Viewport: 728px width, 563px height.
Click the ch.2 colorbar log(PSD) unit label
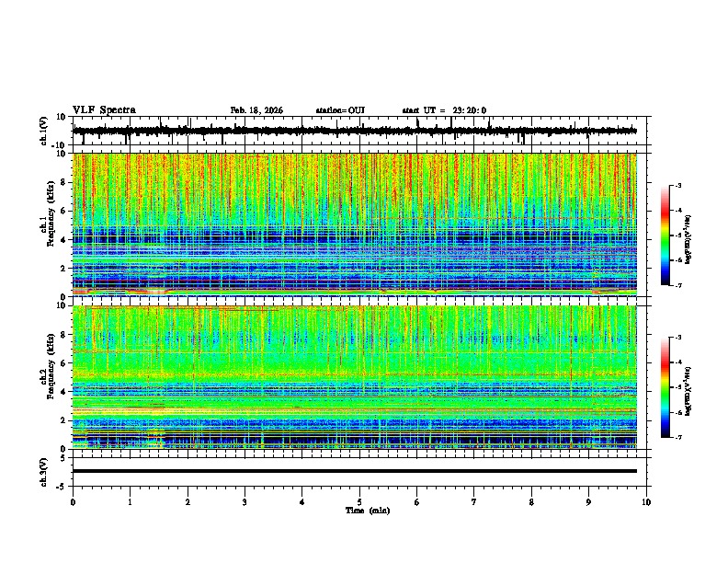[x=688, y=391]
